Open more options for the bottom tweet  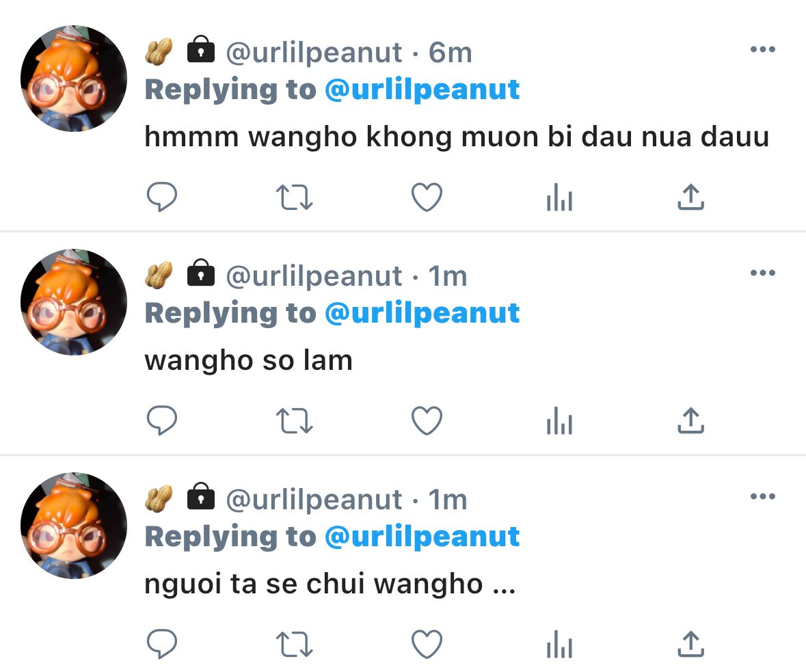[x=763, y=496]
